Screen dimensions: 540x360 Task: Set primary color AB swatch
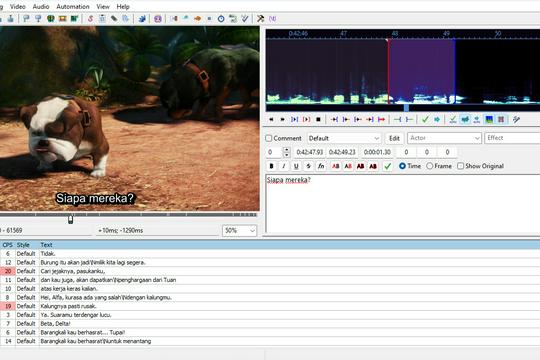click(335, 166)
